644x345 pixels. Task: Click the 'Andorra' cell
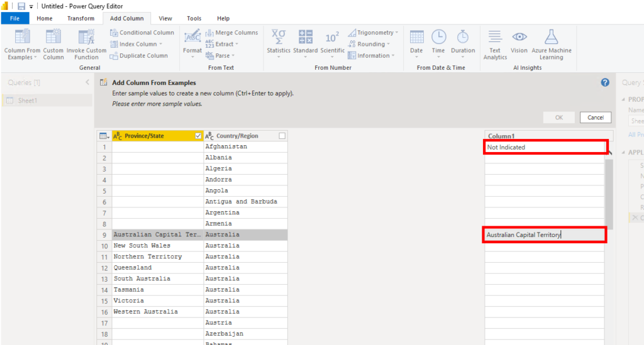tap(245, 180)
